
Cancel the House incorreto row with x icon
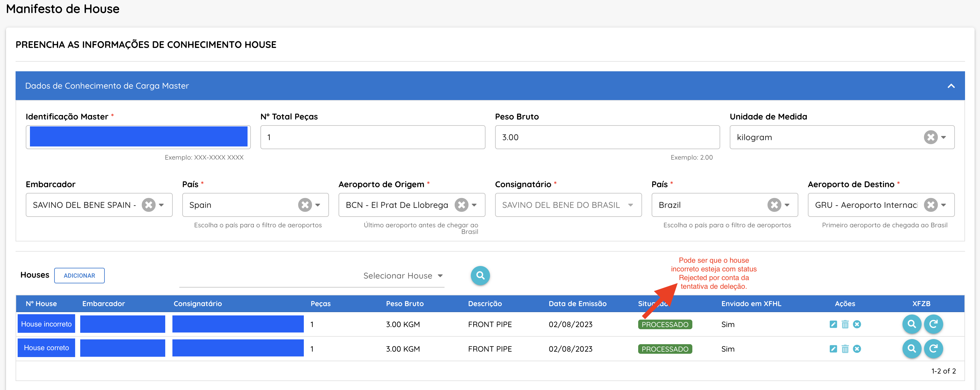(857, 324)
